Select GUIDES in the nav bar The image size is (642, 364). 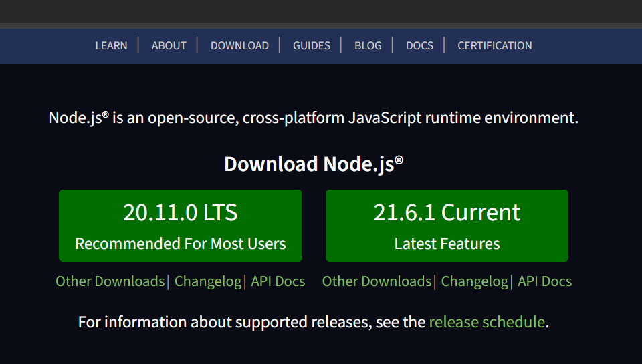pos(311,45)
